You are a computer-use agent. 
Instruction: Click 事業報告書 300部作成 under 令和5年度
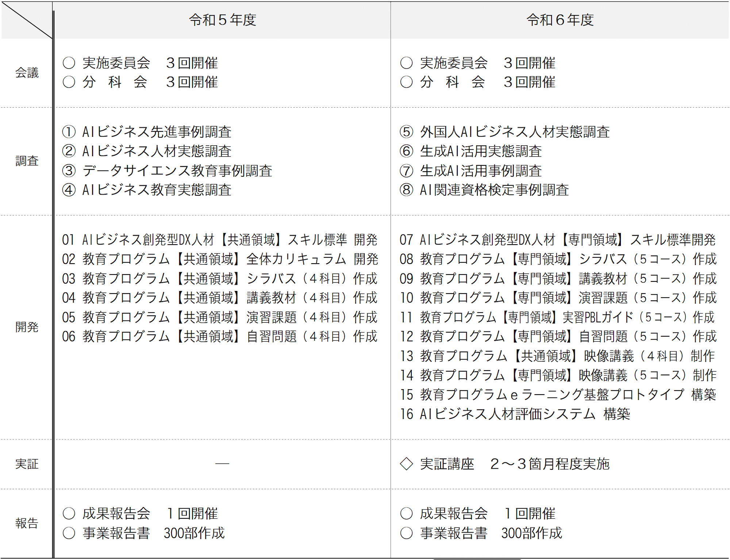pyautogui.click(x=143, y=533)
